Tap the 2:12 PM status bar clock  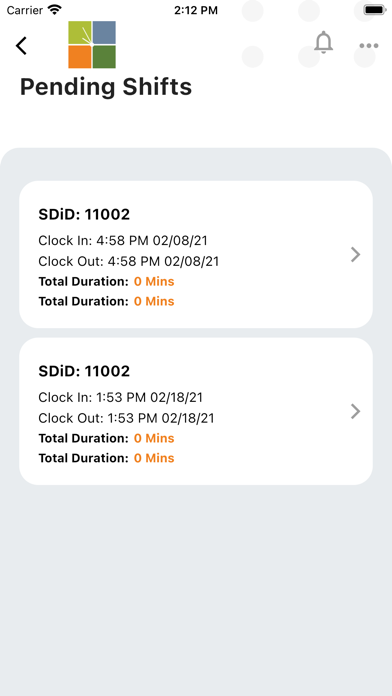coord(196,10)
